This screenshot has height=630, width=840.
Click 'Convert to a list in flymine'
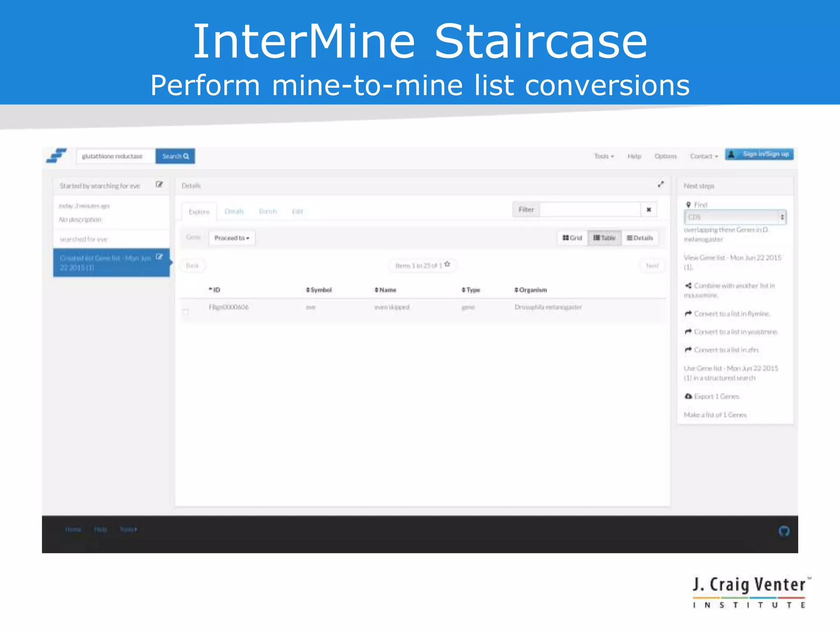(x=728, y=314)
